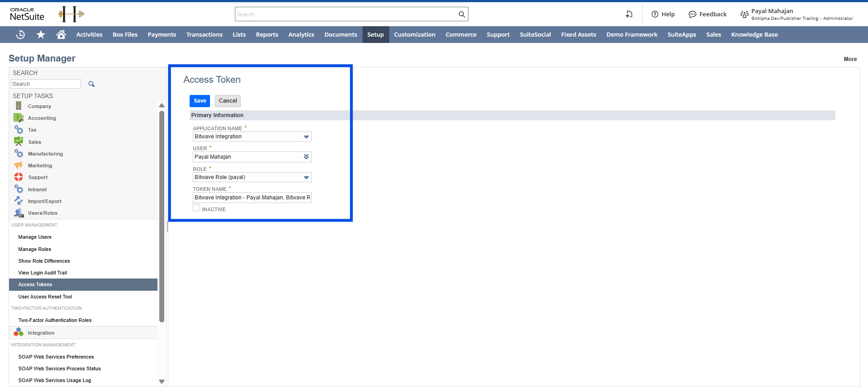Open the Activities menu

(89, 34)
